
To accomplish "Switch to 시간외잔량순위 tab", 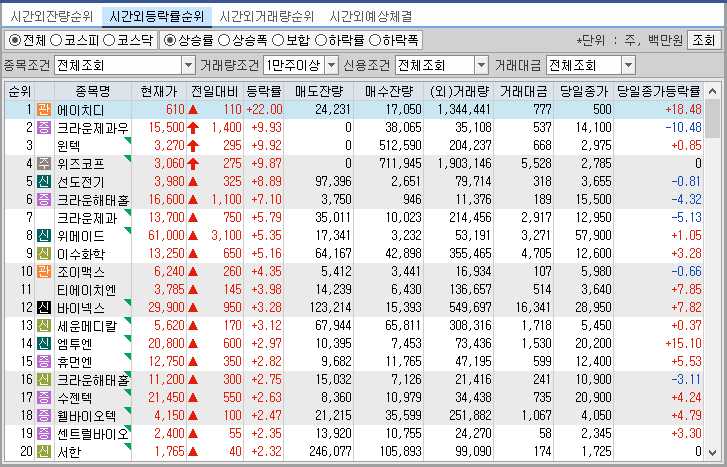I will pyautogui.click(x=51, y=17).
